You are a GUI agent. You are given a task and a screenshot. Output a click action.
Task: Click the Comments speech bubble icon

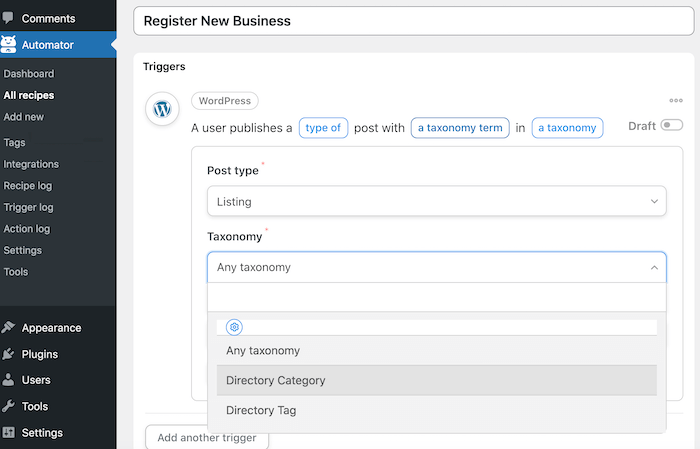8,18
